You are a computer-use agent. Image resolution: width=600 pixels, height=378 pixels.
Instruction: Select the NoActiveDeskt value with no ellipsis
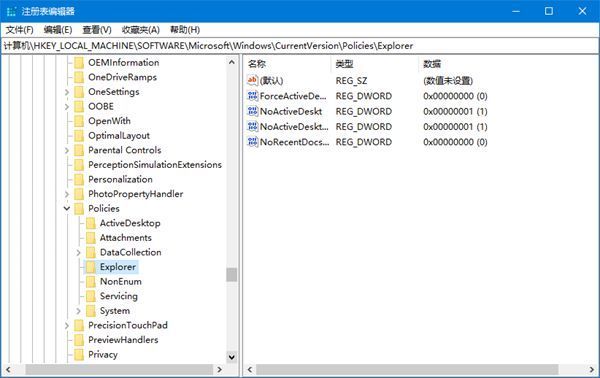point(291,111)
